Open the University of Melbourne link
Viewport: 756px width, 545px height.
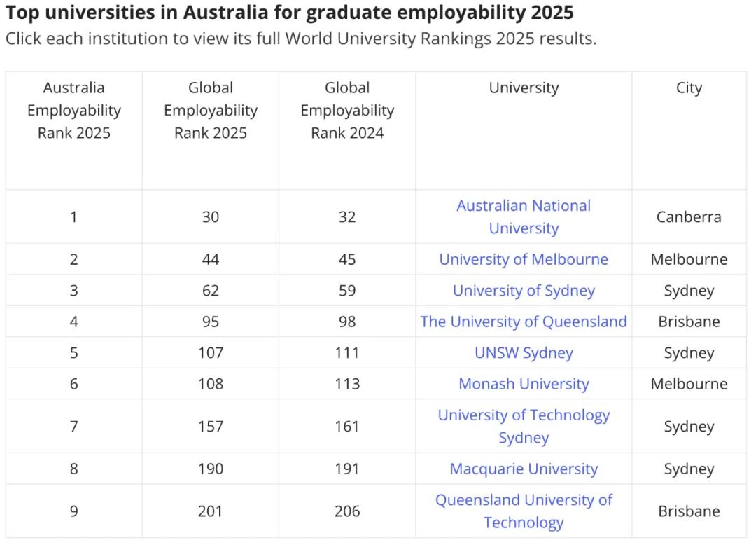[524, 259]
